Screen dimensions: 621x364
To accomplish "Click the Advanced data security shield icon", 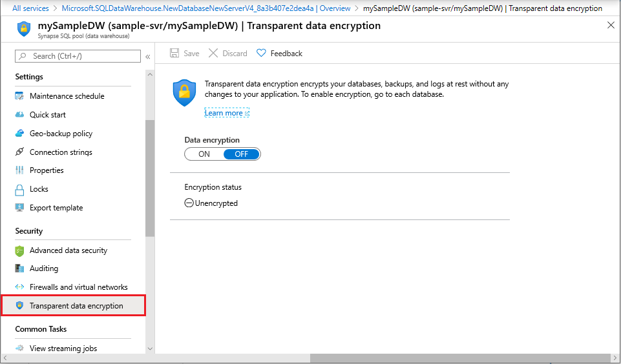I will click(19, 250).
